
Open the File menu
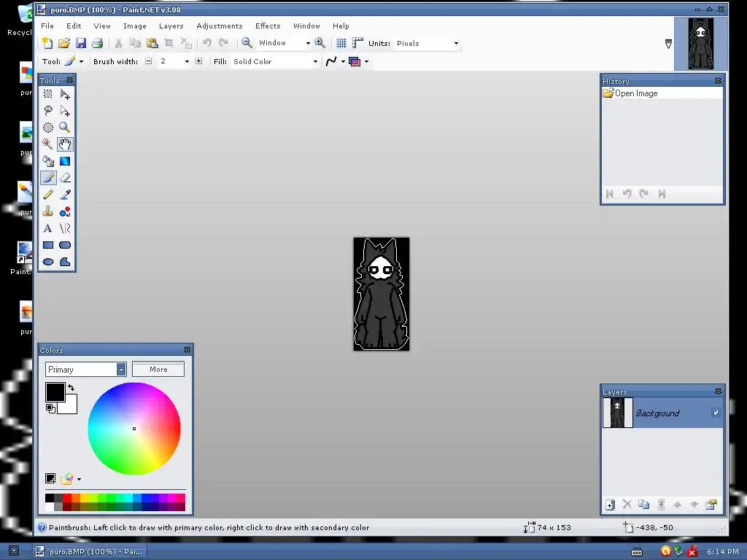(x=47, y=26)
